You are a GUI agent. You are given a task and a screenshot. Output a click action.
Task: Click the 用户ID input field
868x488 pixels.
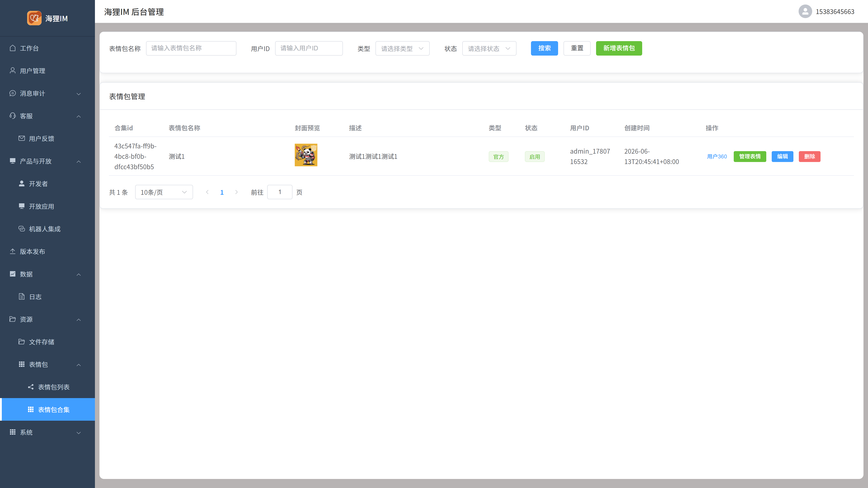click(x=309, y=48)
